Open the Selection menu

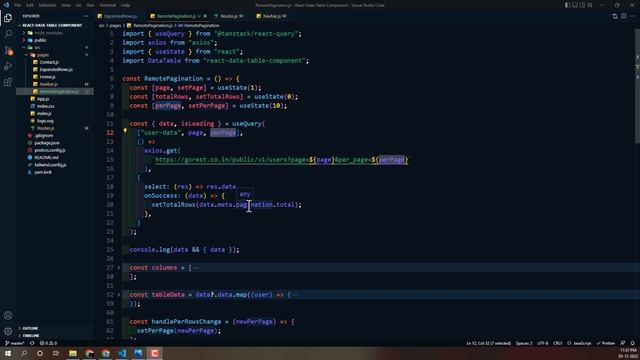tap(47, 5)
